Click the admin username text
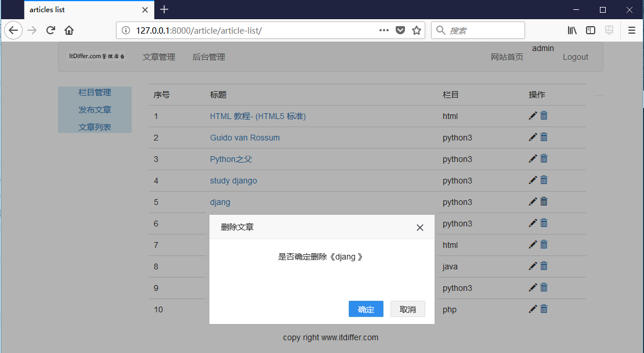Image resolution: width=644 pixels, height=353 pixels. 543,48
